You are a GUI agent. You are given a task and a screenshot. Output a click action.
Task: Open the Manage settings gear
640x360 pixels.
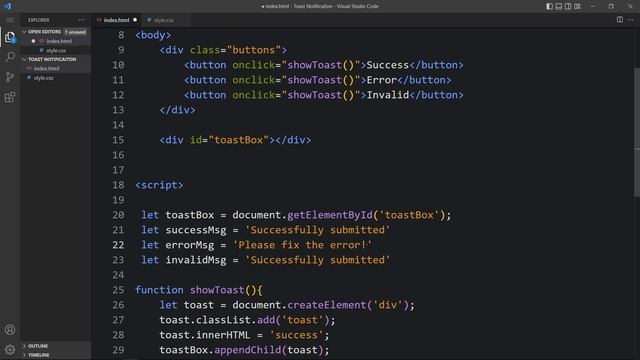(10, 349)
